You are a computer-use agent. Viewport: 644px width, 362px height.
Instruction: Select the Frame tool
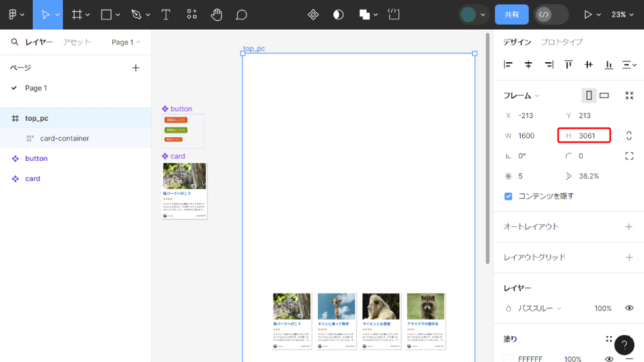pos(77,14)
